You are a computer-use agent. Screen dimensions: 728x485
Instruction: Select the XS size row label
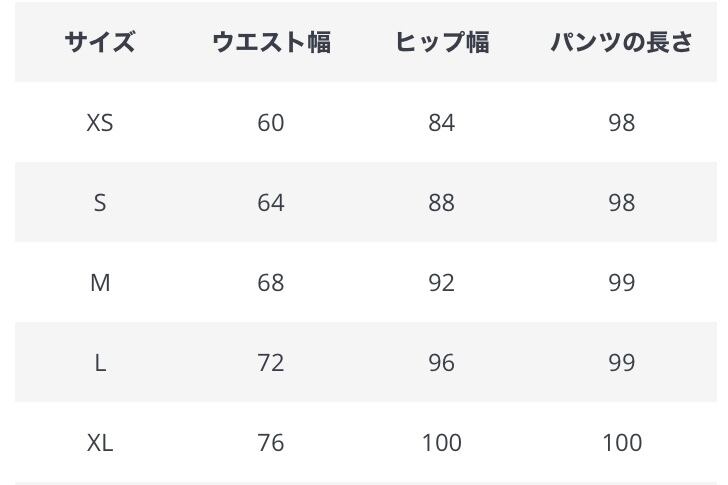[100, 123]
